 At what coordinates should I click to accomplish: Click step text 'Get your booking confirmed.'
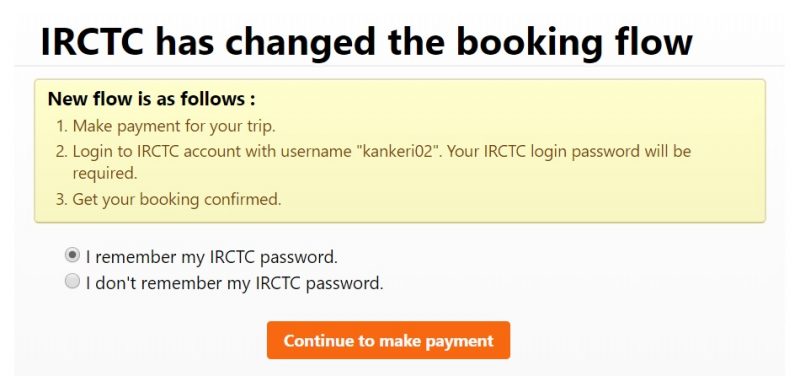(x=177, y=199)
